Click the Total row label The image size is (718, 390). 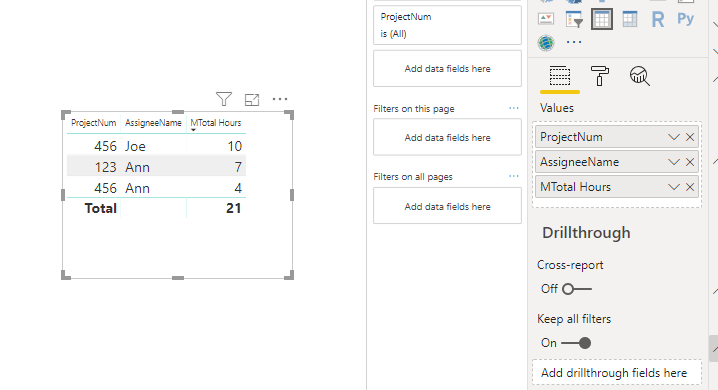pyautogui.click(x=101, y=208)
